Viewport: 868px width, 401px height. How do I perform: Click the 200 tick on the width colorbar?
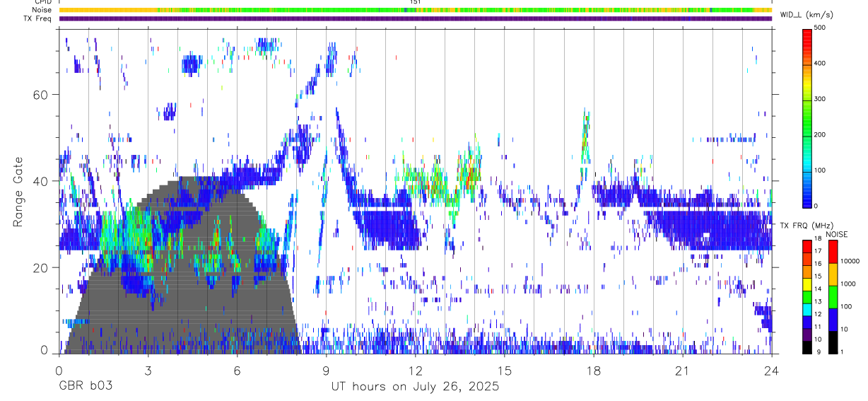click(821, 134)
